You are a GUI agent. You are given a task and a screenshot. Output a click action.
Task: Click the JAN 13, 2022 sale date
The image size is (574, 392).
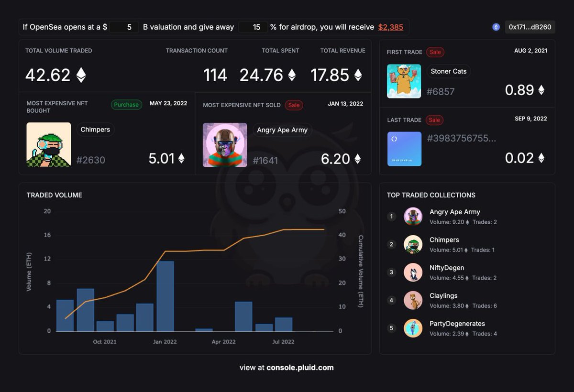tap(345, 104)
